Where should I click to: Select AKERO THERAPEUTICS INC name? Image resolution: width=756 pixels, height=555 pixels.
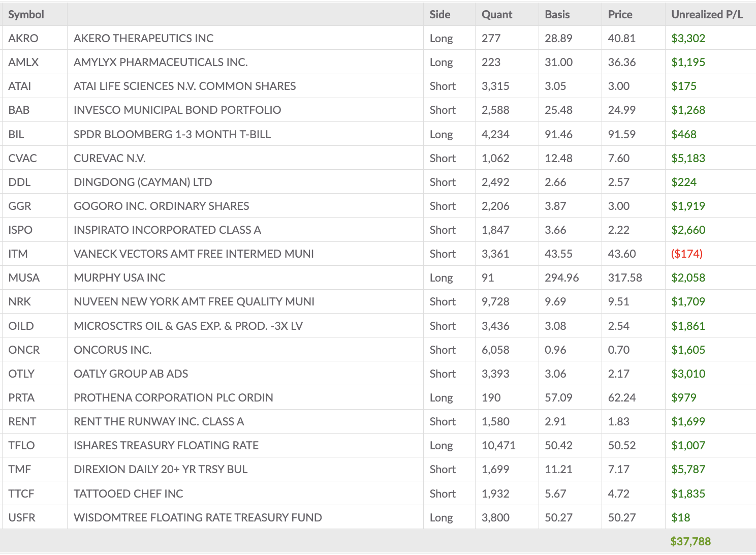pos(144,38)
